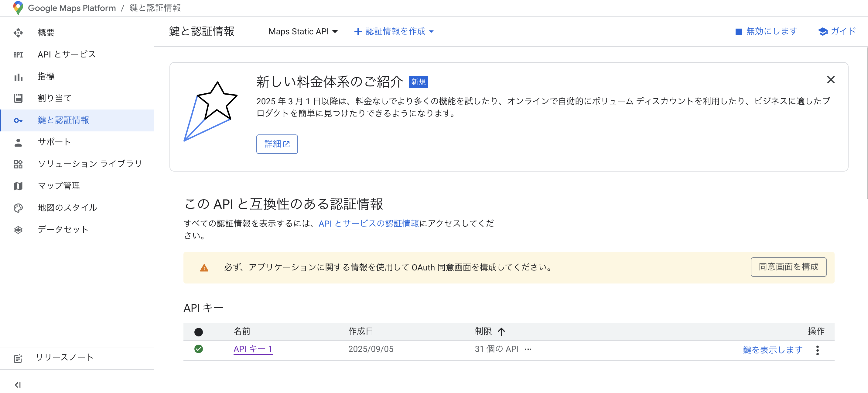Viewport: 868px width, 393px height.
Task: Select the key icon beside 鍵と認証情報
Action: click(x=18, y=120)
